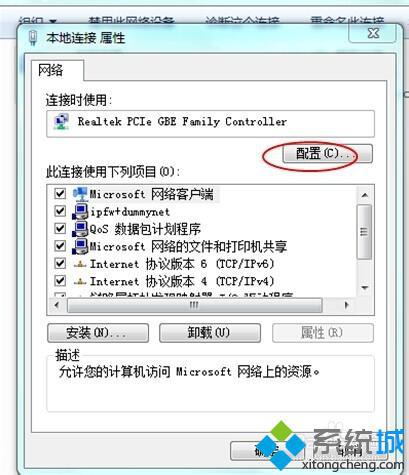Click the Realtek network adapter icon
The image size is (409, 475).
pyautogui.click(x=61, y=122)
